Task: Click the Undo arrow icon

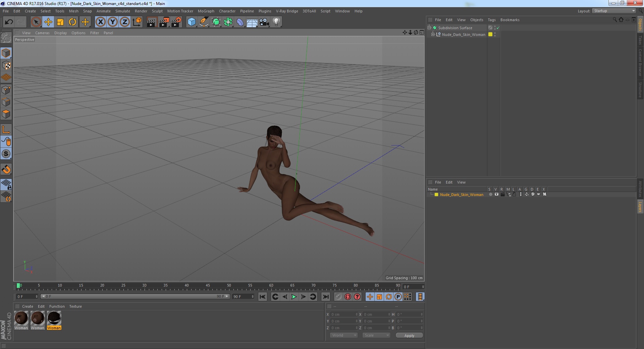Action: [x=9, y=22]
